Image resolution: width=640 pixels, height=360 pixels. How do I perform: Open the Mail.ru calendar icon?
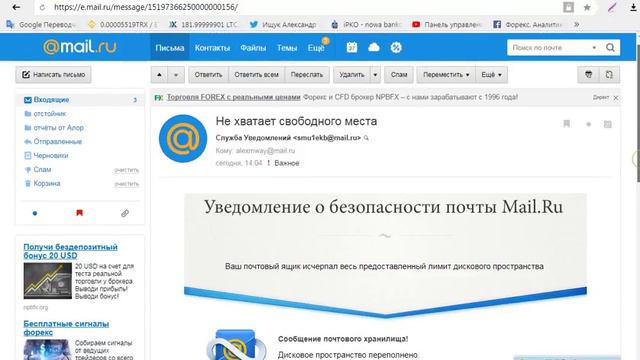(x=351, y=48)
